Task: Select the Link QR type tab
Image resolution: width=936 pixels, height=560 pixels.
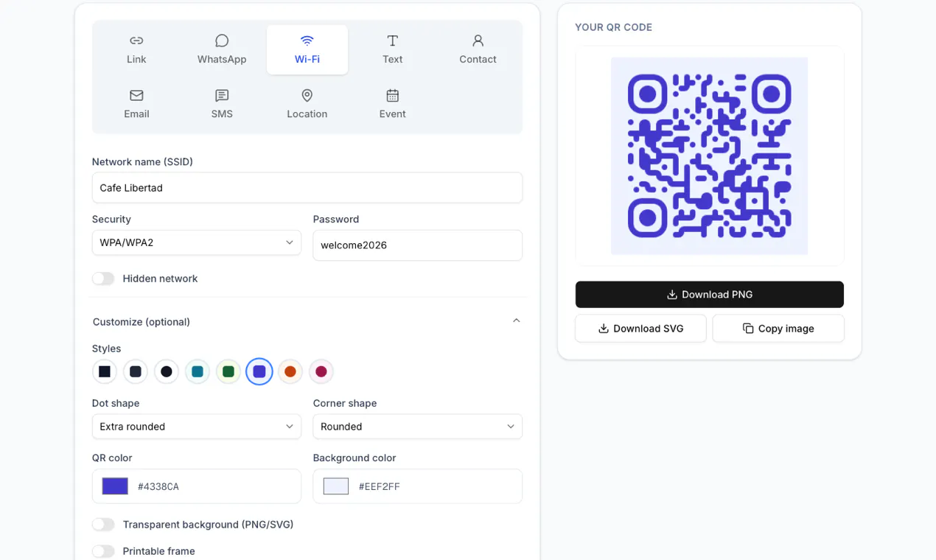Action: [136, 49]
